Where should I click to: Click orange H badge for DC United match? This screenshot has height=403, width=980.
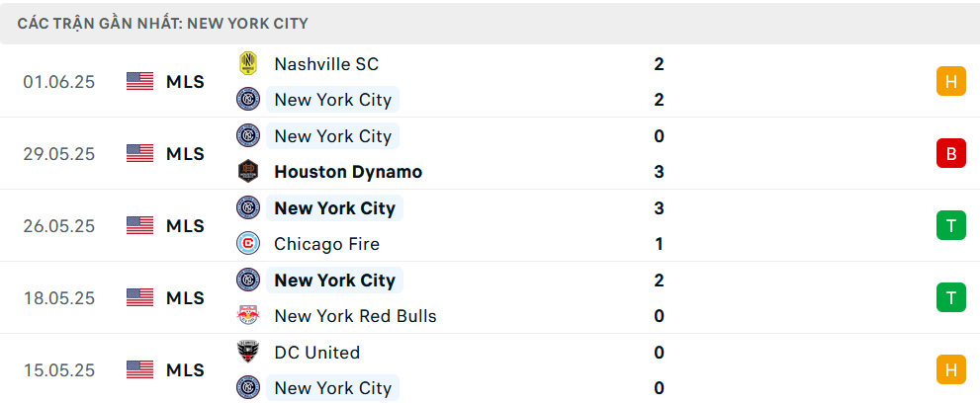[950, 370]
